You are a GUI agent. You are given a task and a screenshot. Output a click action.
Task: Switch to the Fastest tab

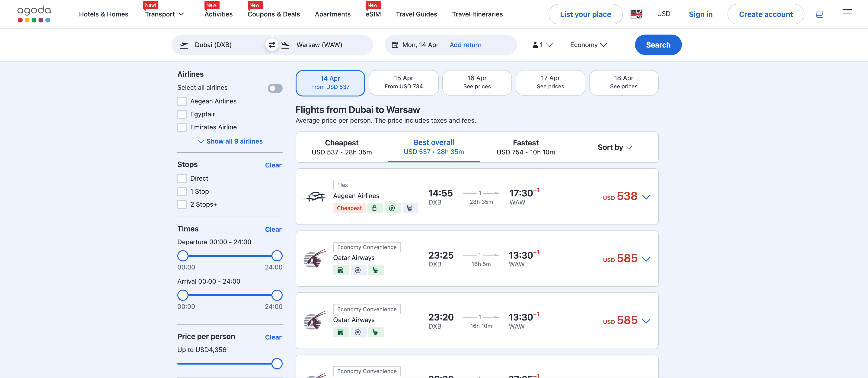coord(525,147)
